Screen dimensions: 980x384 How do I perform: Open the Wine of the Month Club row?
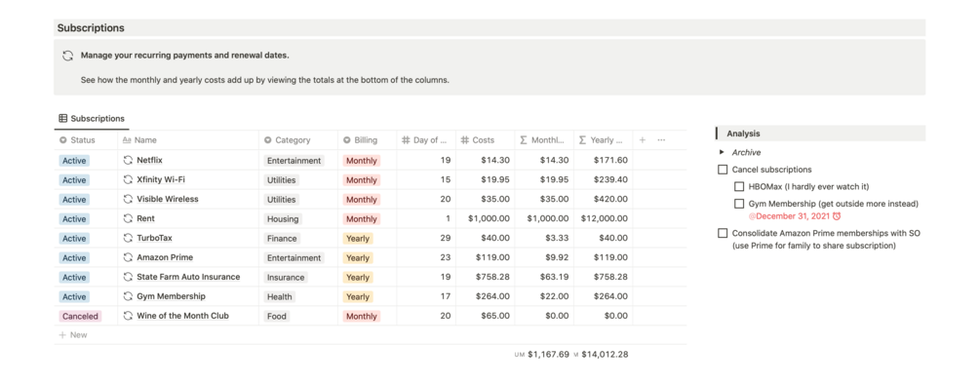pos(182,316)
